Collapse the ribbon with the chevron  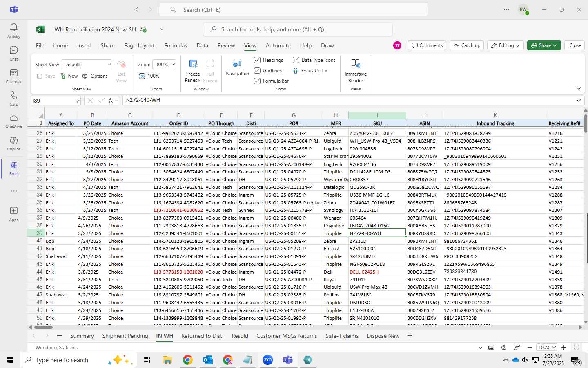(x=579, y=88)
